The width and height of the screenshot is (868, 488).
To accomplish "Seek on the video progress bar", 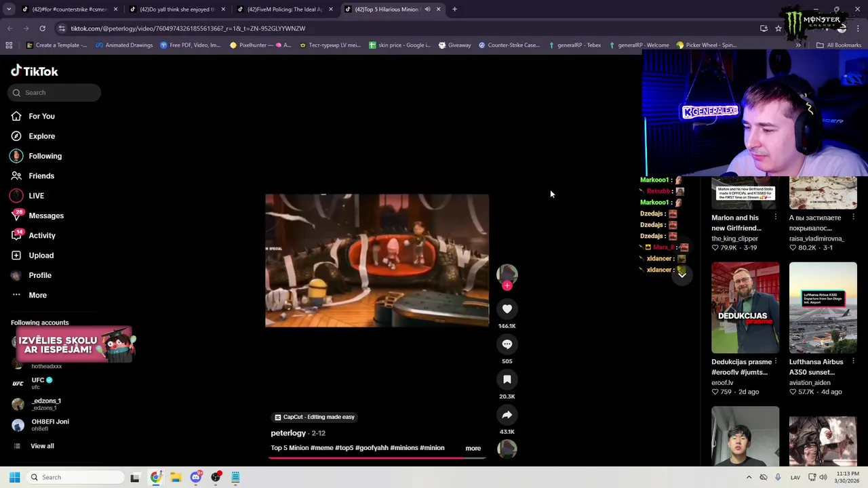I will pos(377,457).
